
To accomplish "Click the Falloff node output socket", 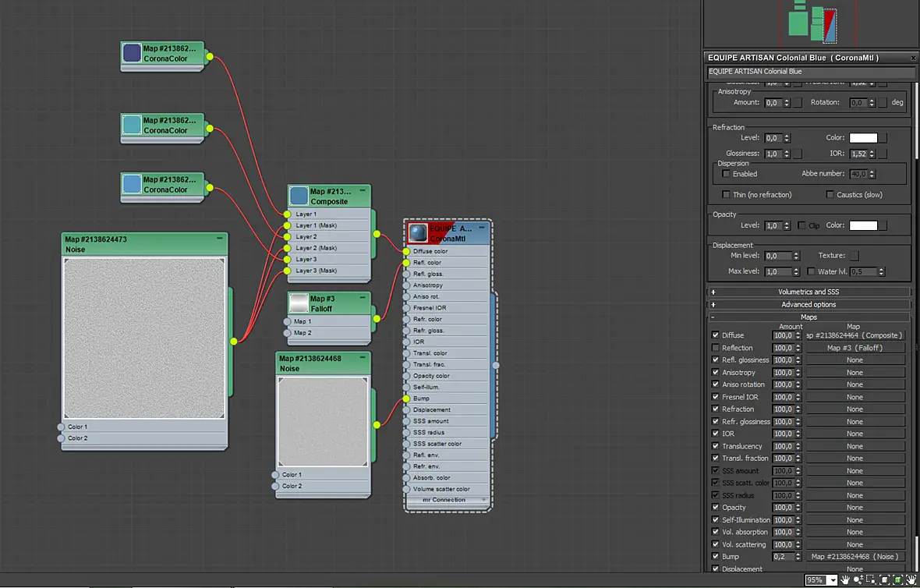I will tap(377, 319).
